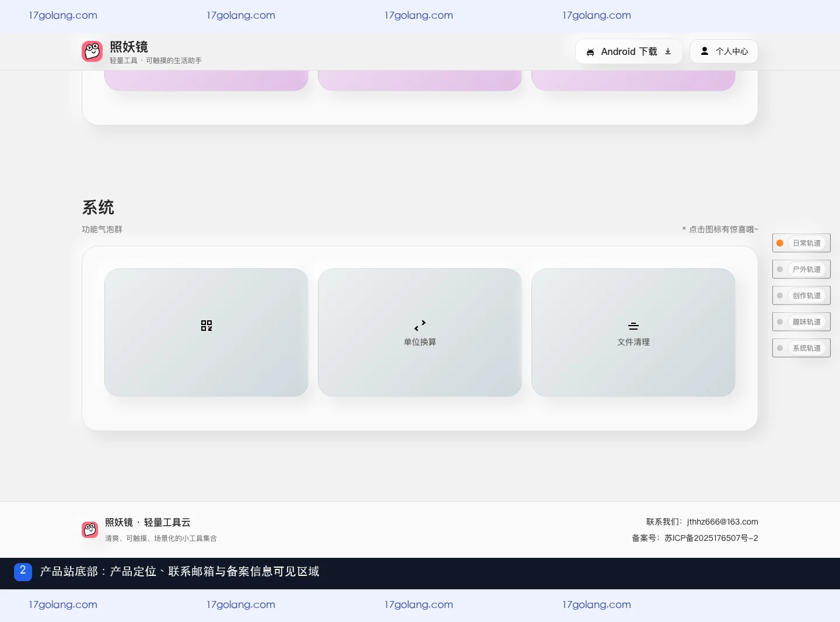The image size is (840, 622).
Task: Go to 个人中心
Action: coord(724,51)
